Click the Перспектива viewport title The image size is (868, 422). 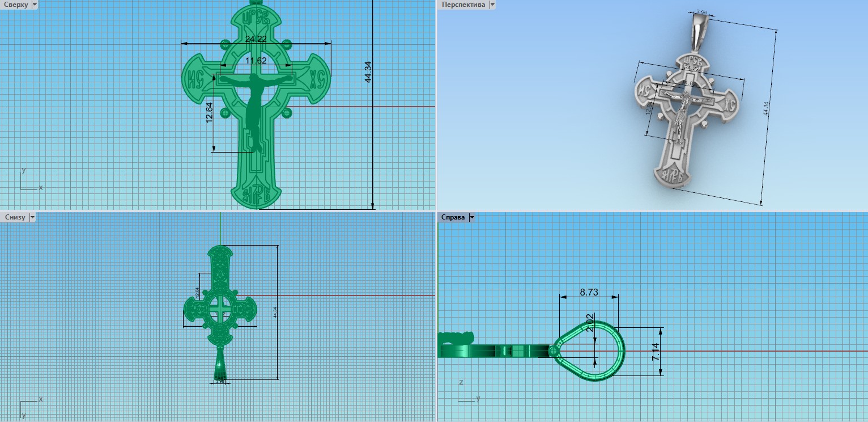tap(463, 5)
